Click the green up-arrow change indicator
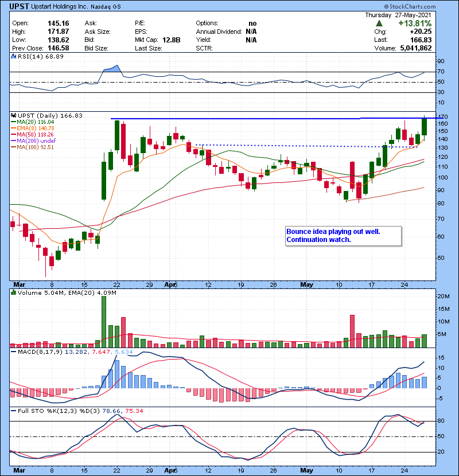 pos(379,24)
